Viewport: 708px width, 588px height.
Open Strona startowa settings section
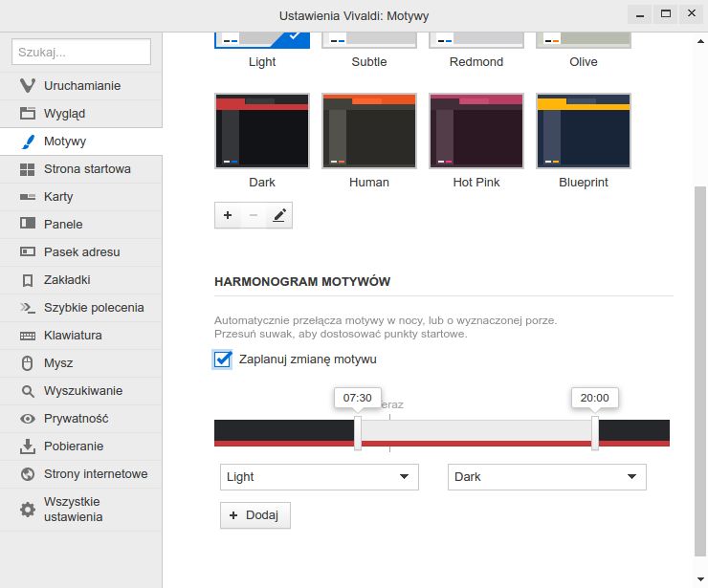click(x=81, y=169)
